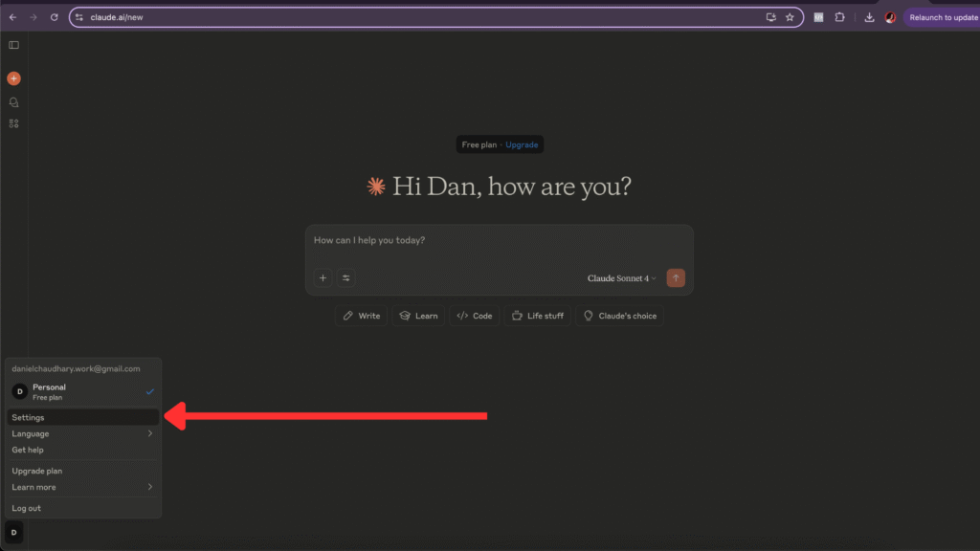Start a new chat with orange plus
This screenshot has width=980, height=551.
(13, 78)
